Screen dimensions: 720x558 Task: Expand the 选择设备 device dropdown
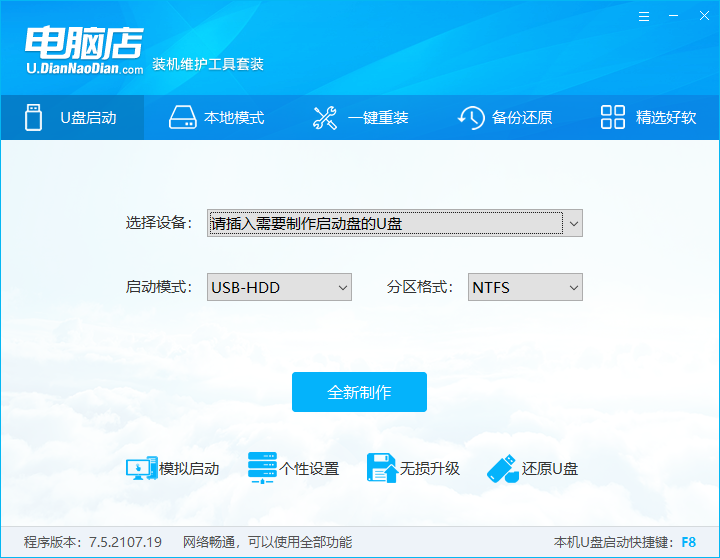394,223
